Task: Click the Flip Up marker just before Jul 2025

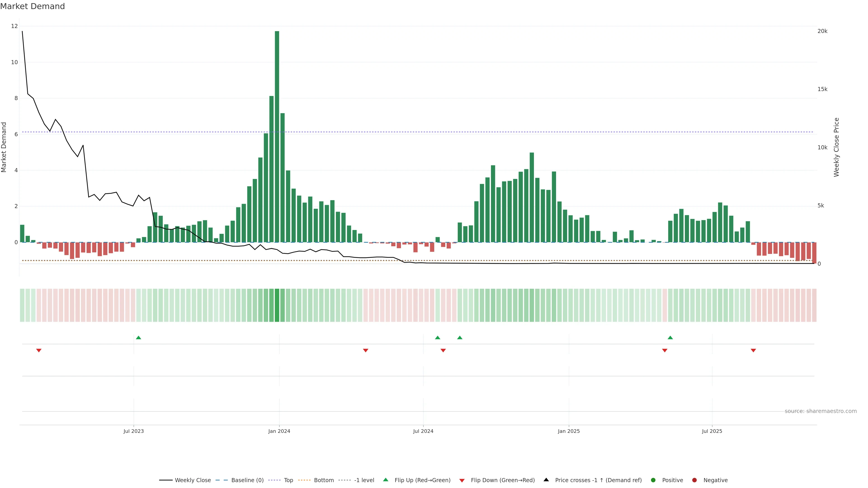Action: click(670, 338)
